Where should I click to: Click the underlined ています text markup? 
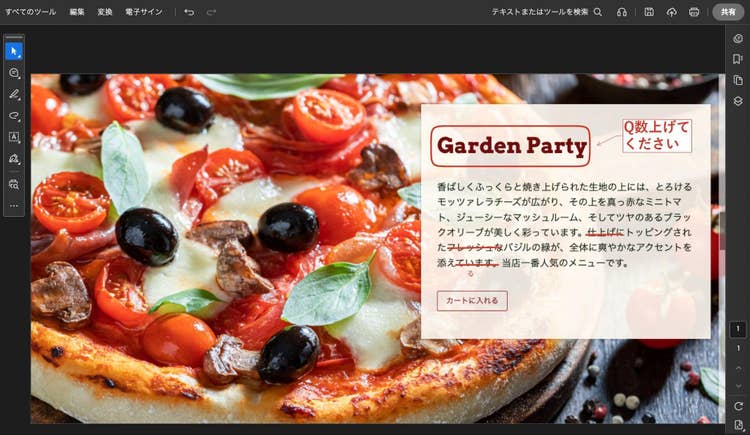coord(476,263)
